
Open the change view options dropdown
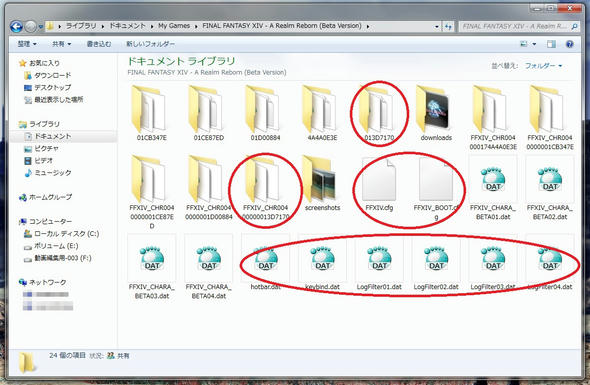click(x=534, y=44)
